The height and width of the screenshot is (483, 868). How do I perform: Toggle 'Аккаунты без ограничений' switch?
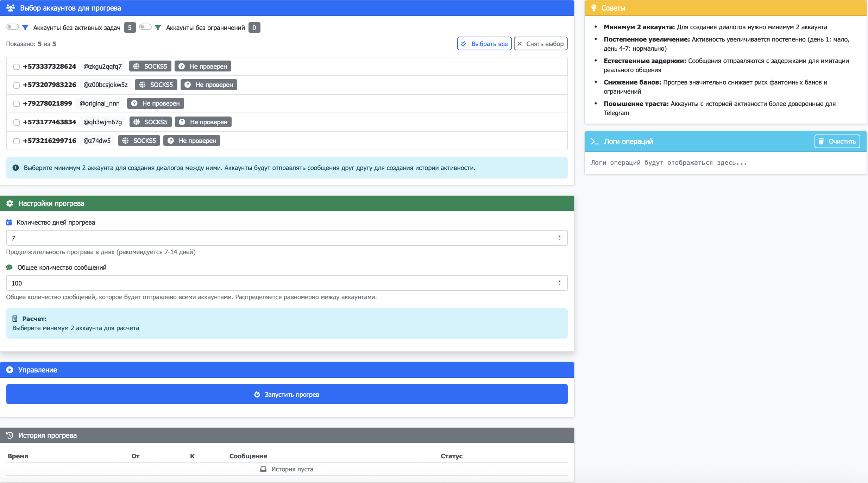(x=145, y=27)
